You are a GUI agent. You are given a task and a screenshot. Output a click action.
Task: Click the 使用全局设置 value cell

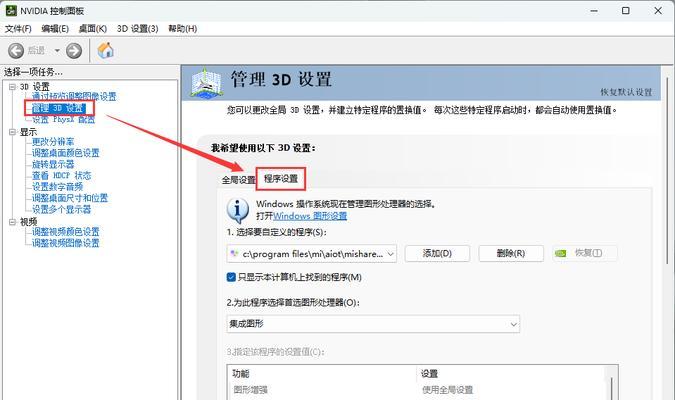click(x=447, y=390)
